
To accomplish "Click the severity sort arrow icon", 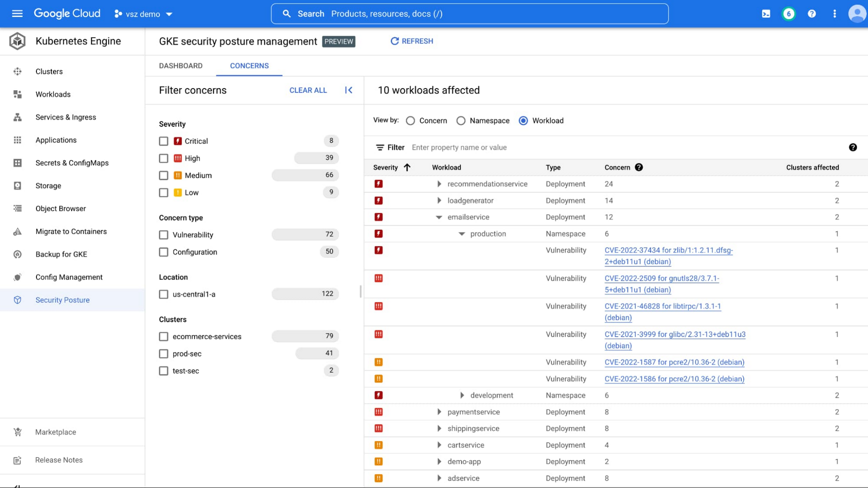I will 407,167.
